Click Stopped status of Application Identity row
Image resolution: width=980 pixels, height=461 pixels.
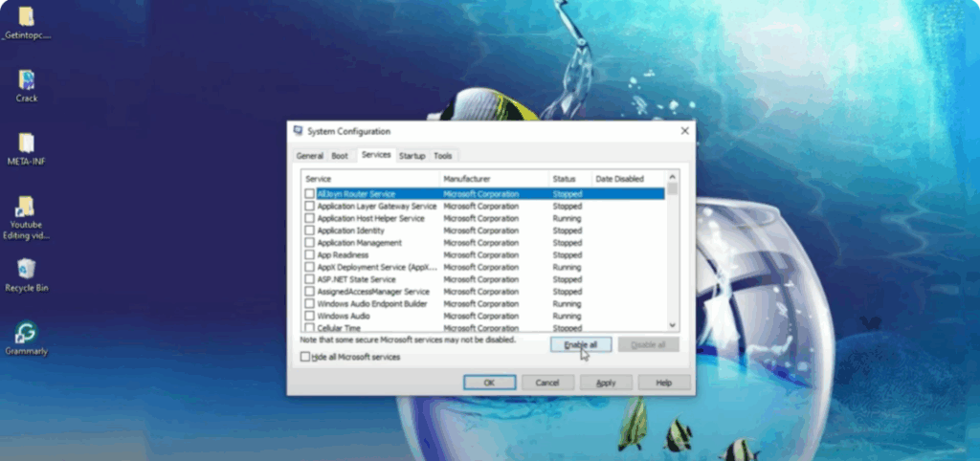[x=568, y=230]
